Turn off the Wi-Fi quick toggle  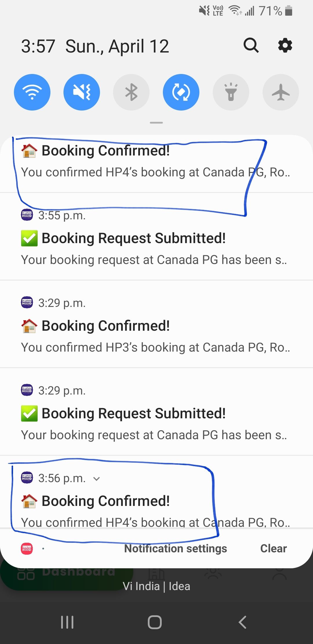pos(32,92)
